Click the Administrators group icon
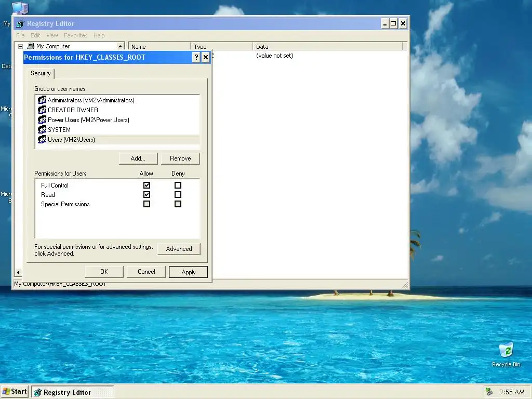The width and height of the screenshot is (532, 399). (x=42, y=100)
